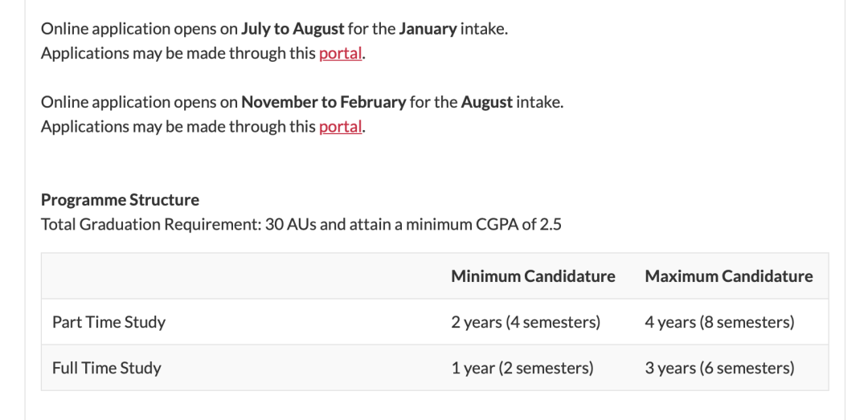Click the Programme Structure heading
This screenshot has width=868, height=420.
pos(120,200)
